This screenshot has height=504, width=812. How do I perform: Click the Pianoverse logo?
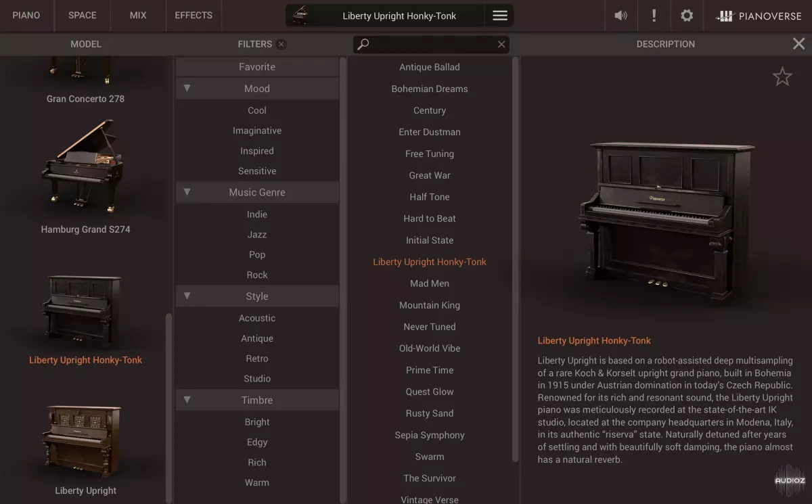coord(759,16)
